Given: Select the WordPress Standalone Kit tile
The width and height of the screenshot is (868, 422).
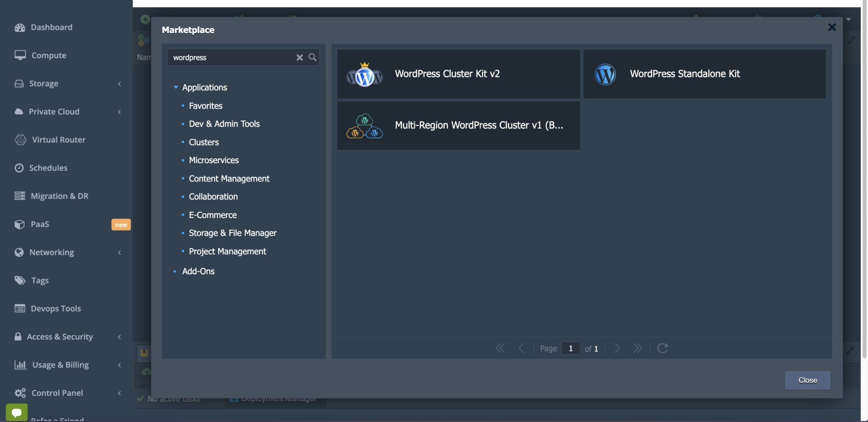Looking at the screenshot, I should [x=704, y=74].
